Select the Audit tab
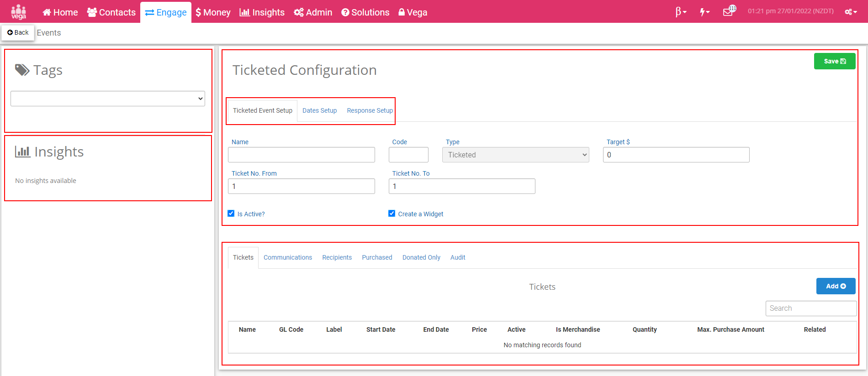This screenshot has width=868, height=376. click(458, 257)
